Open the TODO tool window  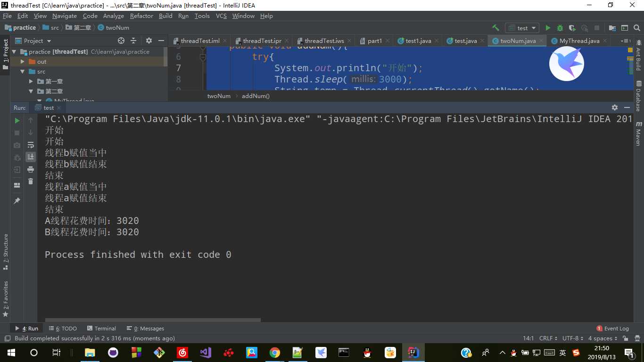pos(63,329)
